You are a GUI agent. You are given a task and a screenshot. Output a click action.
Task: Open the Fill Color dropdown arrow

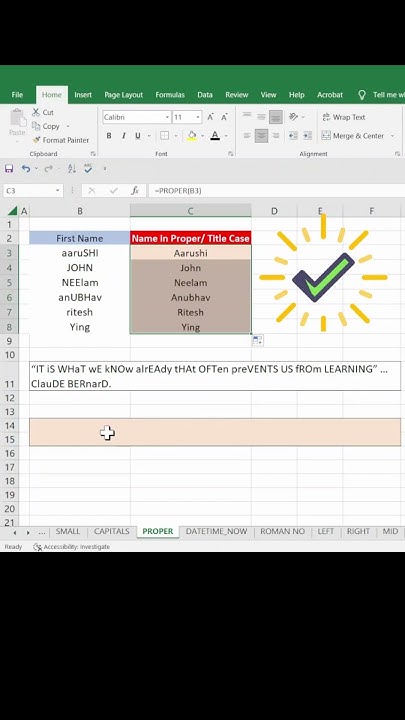click(x=202, y=136)
